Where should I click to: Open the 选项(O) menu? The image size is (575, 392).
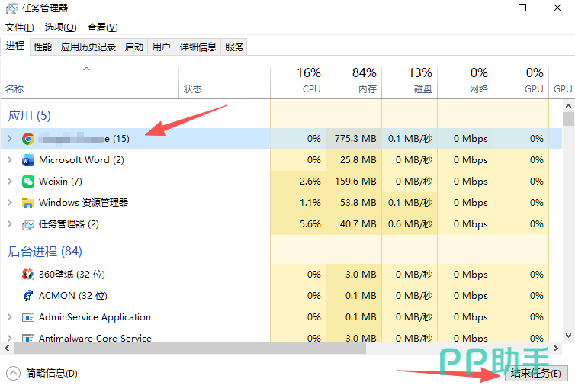coord(60,27)
